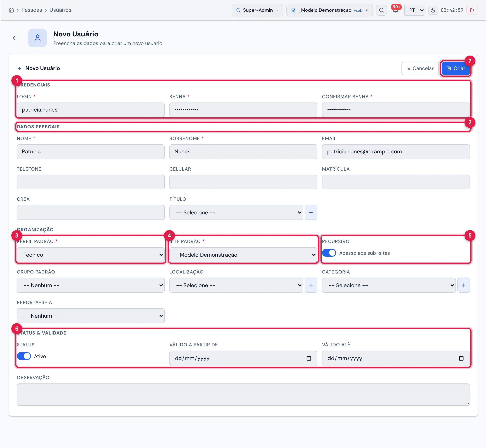Image resolution: width=486 pixels, height=448 pixels.
Task: Go to home via breadcrumb house icon
Action: click(11, 10)
